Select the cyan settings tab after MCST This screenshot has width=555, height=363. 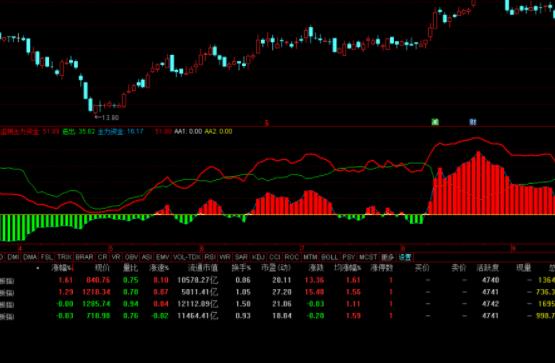coord(405,257)
